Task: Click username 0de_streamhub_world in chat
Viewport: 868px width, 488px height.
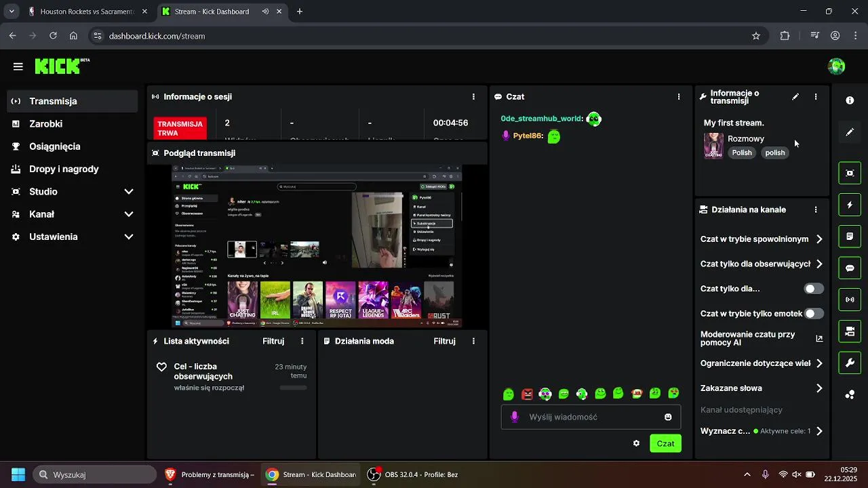Action: (x=541, y=119)
